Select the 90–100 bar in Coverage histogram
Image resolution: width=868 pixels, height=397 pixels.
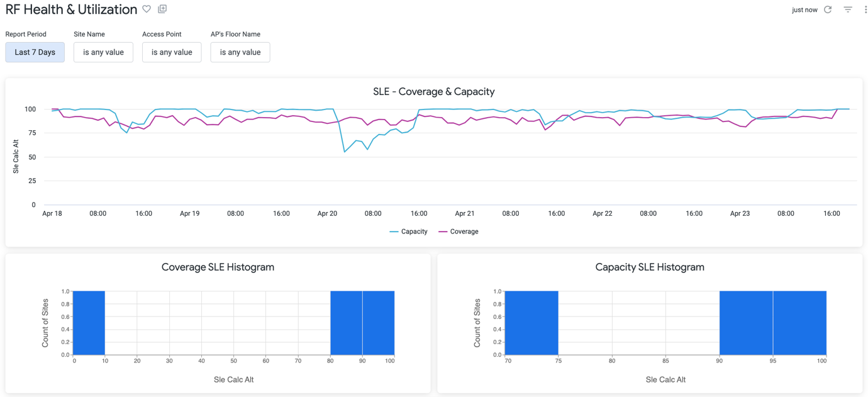pyautogui.click(x=379, y=323)
